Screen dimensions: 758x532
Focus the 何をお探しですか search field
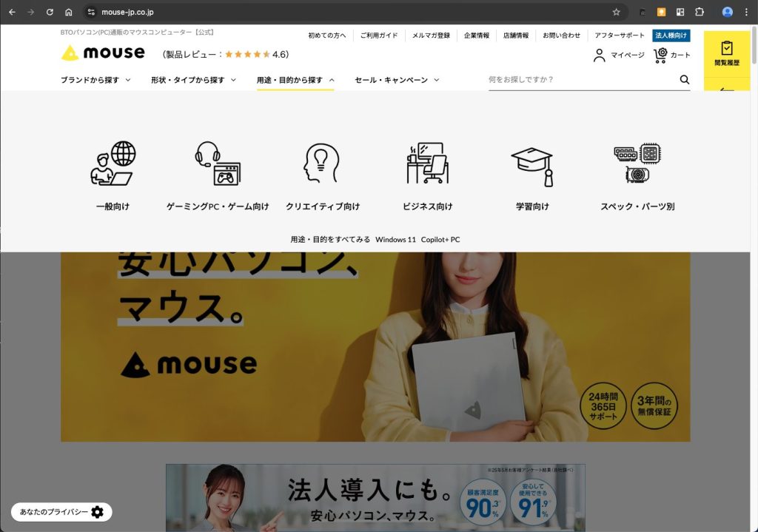(x=583, y=80)
